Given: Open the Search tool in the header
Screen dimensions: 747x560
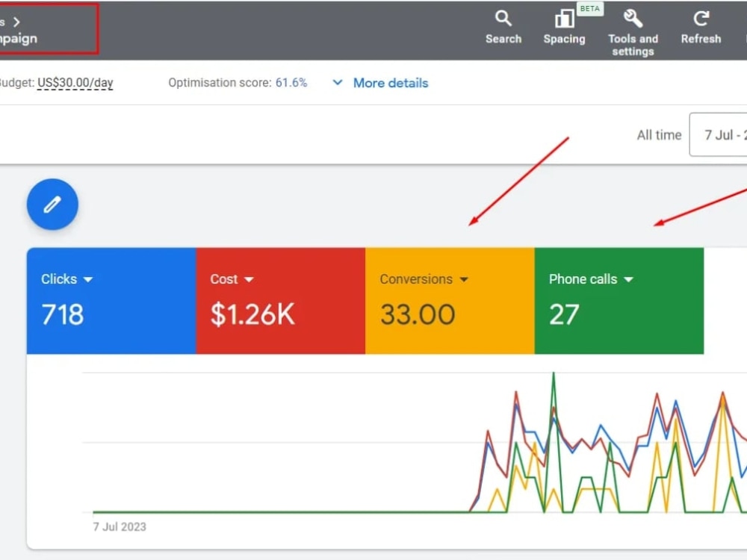Looking at the screenshot, I should pyautogui.click(x=503, y=28).
